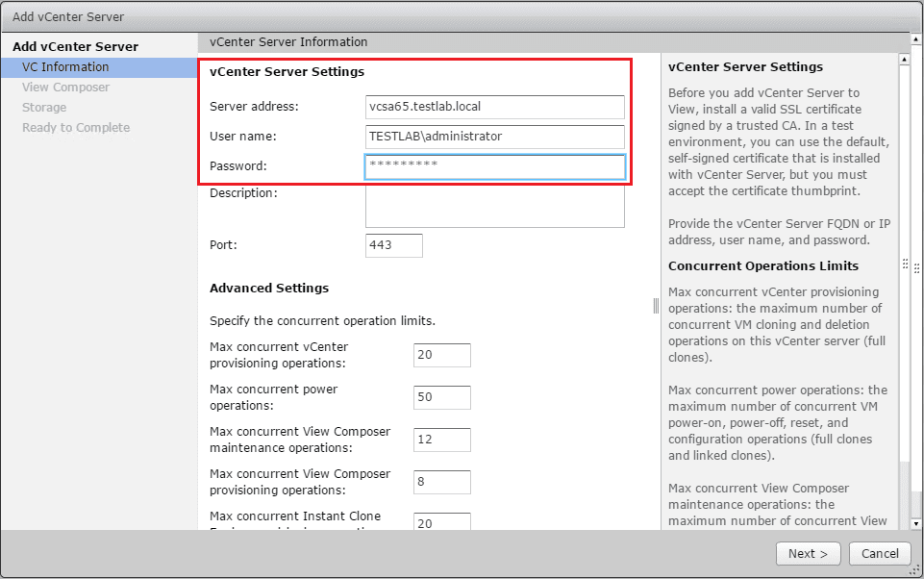The height and width of the screenshot is (579, 924).
Task: Click max concurrent power operations field
Action: point(441,397)
